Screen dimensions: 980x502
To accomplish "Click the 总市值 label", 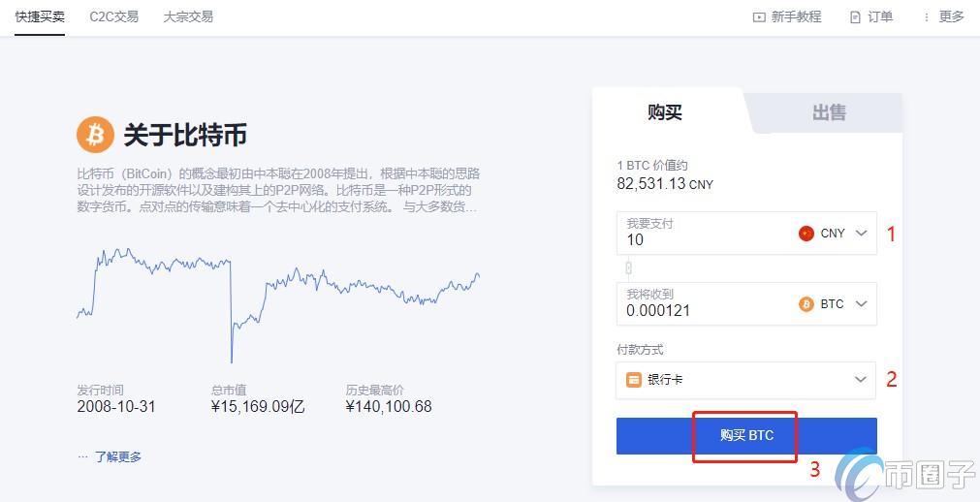I will [229, 391].
